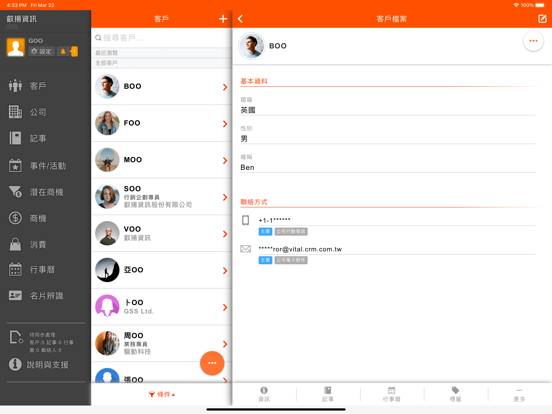Image resolution: width=552 pixels, height=414 pixels.
Task: Open 設定 settings button under GOO
Action: [42, 51]
